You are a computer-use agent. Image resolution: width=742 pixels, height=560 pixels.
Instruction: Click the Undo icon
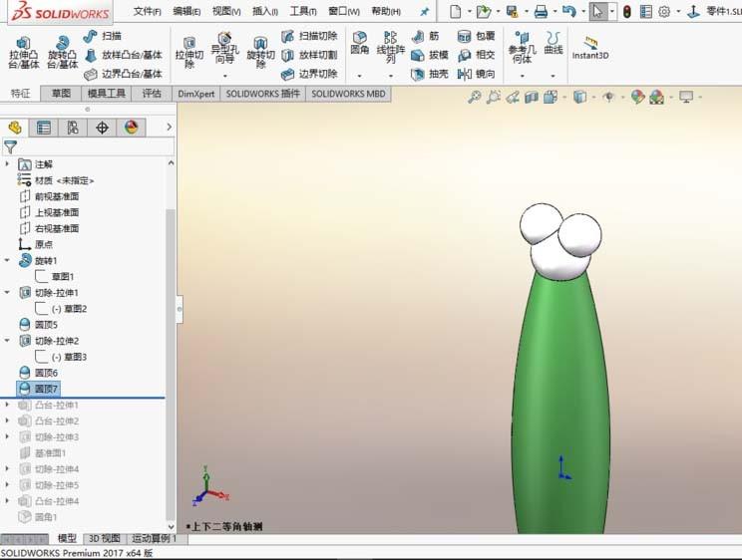pyautogui.click(x=569, y=11)
